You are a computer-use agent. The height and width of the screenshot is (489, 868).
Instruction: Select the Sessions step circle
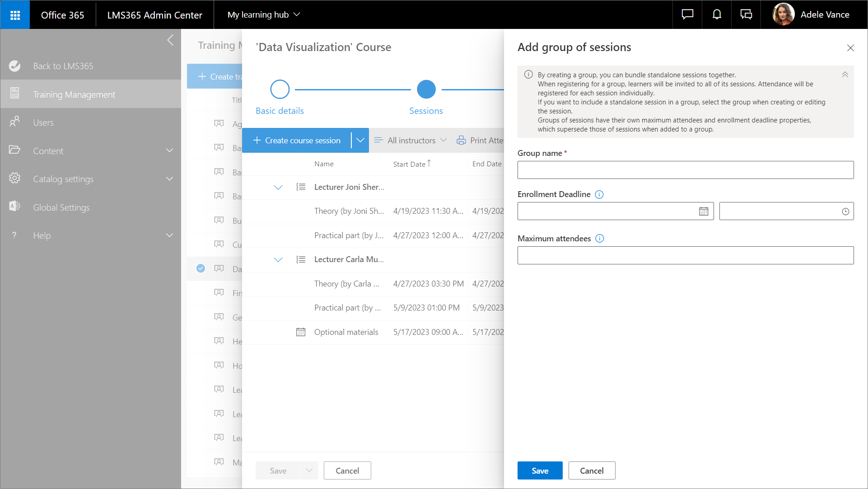point(426,89)
